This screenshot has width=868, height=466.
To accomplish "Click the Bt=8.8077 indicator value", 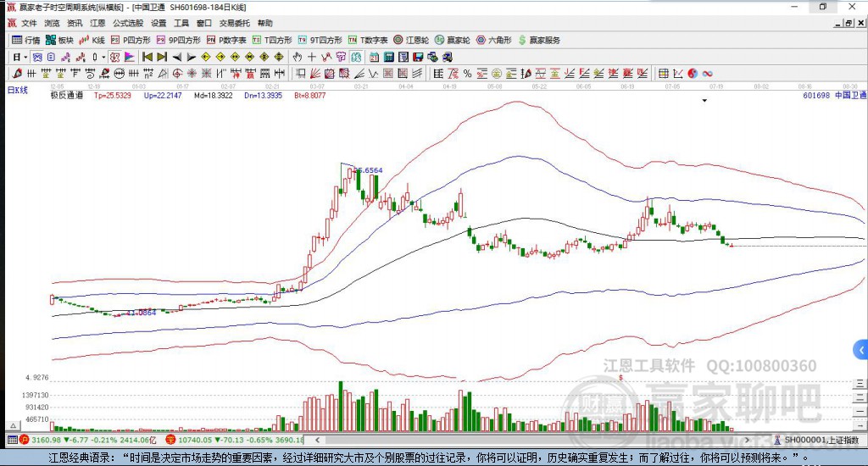I will [310, 95].
